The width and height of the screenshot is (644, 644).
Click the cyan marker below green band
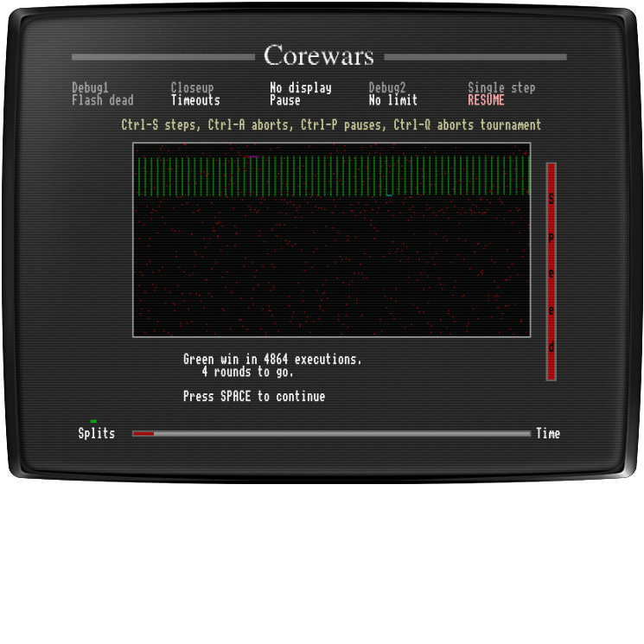[x=389, y=195]
